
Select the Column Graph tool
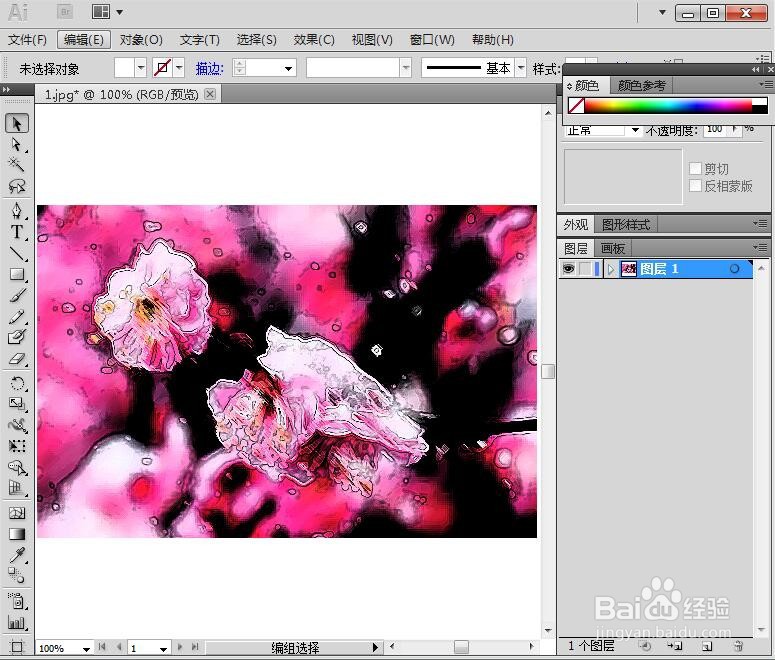coord(17,622)
